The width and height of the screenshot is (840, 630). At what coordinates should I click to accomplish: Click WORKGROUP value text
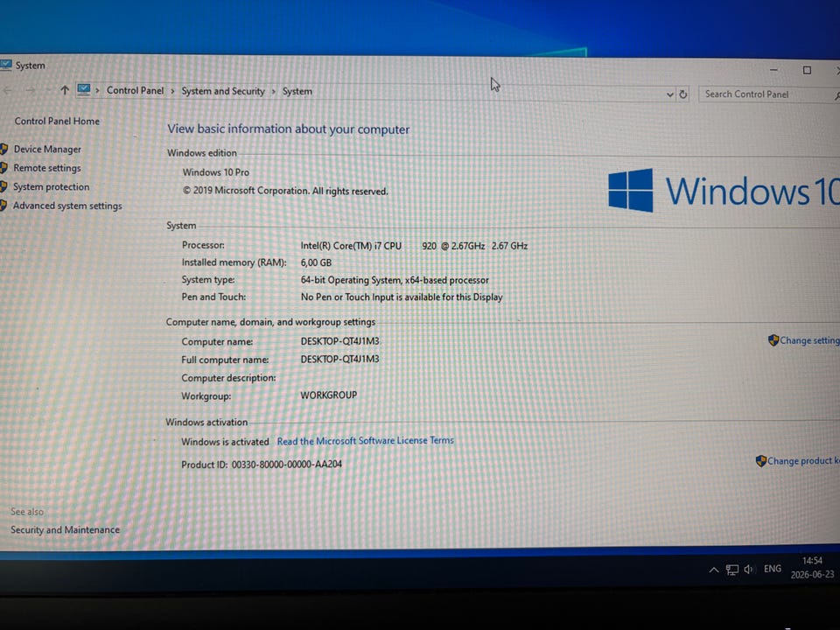pos(328,395)
